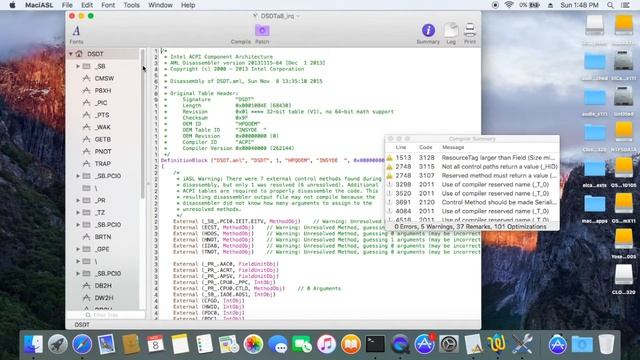The image size is (640, 360).
Task: Select the _PIC method in tree
Action: [101, 103]
